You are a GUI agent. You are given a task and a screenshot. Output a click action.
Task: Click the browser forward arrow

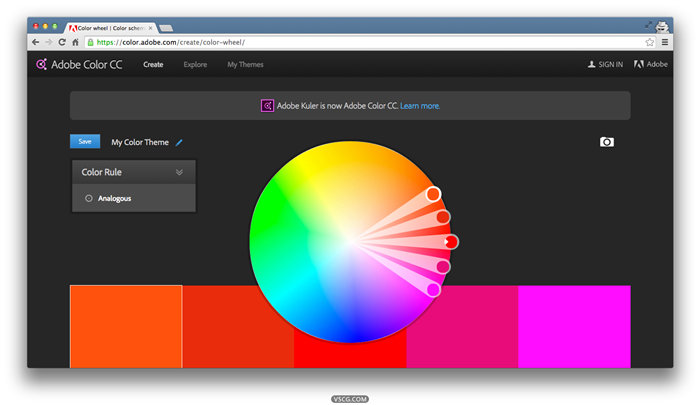pyautogui.click(x=49, y=42)
